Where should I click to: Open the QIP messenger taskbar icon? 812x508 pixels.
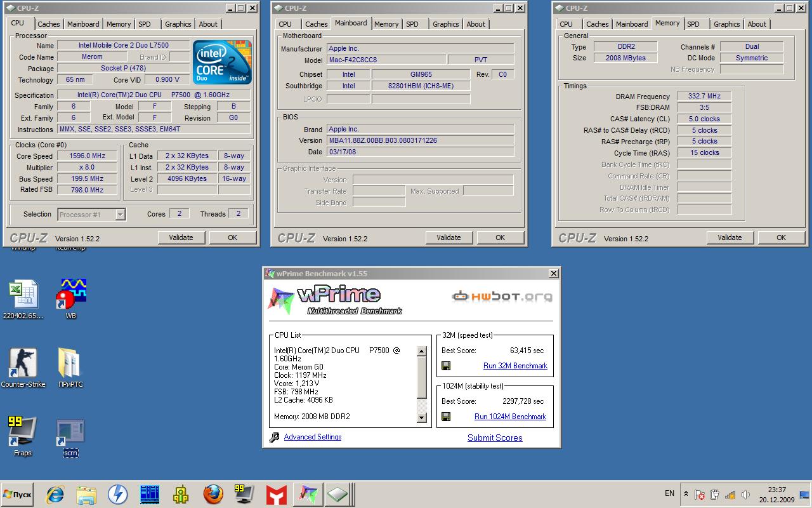(181, 495)
